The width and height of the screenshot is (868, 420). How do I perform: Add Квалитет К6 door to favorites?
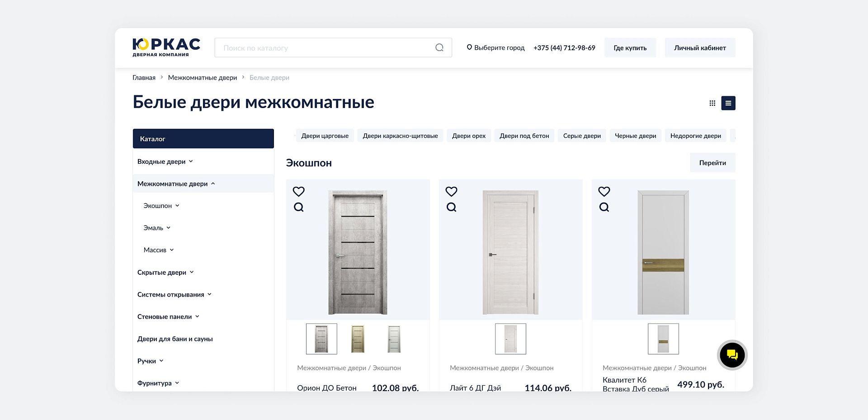tap(604, 191)
